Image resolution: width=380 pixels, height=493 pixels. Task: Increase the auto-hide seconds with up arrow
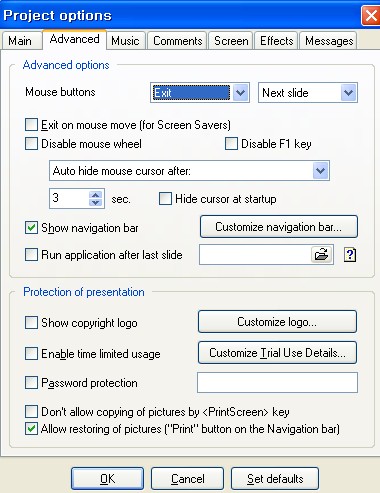pos(96,195)
